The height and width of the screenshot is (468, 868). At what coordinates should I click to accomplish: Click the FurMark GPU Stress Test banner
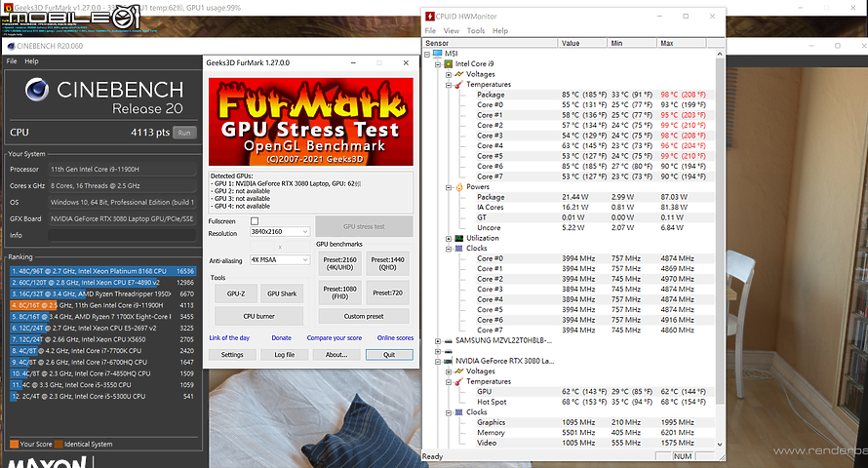(310, 122)
